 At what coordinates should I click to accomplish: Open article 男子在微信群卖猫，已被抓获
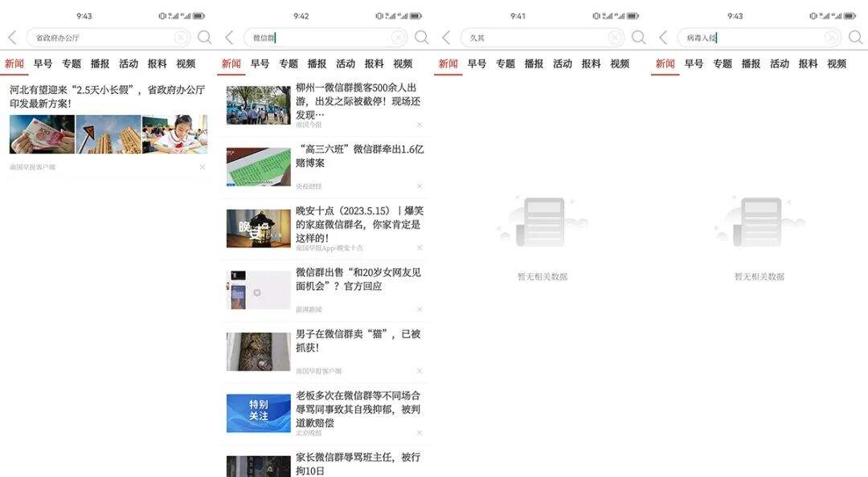pos(358,340)
